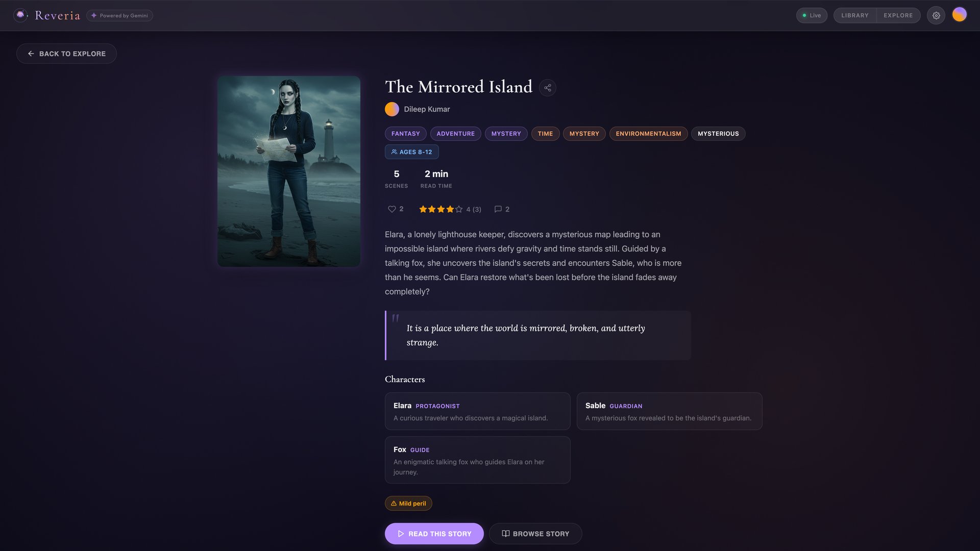Select the Fantasy genre tag
This screenshot has width=980, height=551.
pos(406,134)
